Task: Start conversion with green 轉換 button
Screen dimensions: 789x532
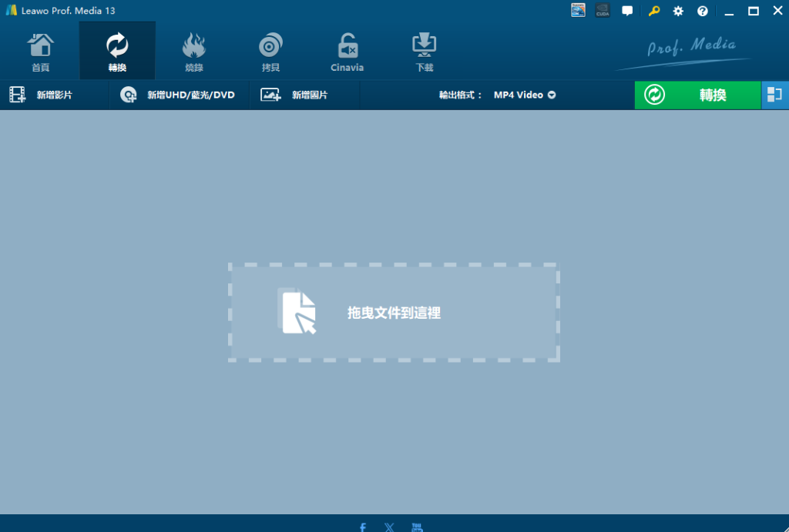Action: [697, 95]
